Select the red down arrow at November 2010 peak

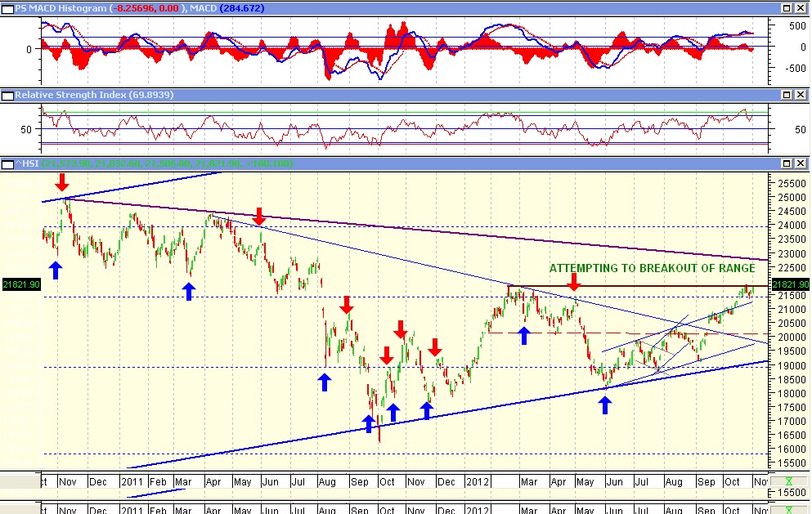coord(61,181)
